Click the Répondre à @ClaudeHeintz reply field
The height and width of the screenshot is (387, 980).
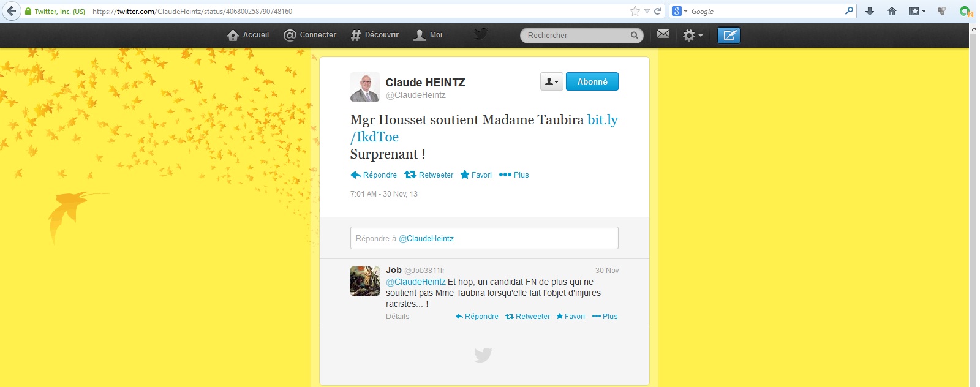[x=484, y=238]
